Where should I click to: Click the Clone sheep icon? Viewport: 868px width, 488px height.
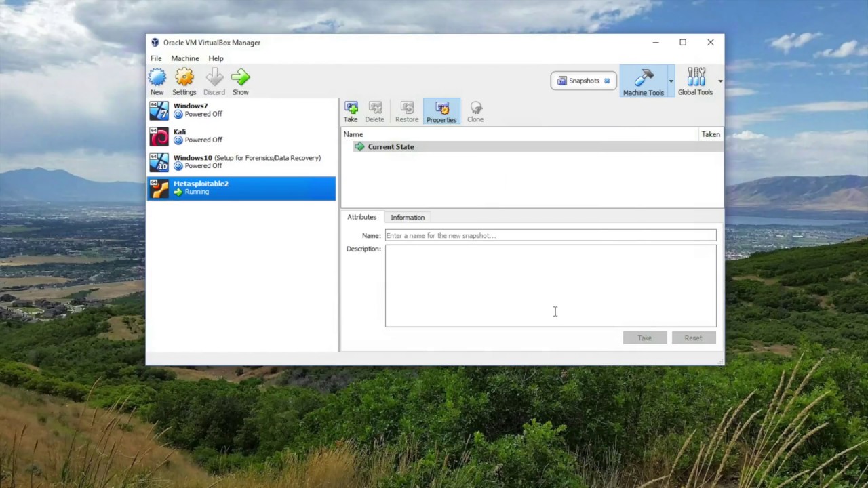475,108
